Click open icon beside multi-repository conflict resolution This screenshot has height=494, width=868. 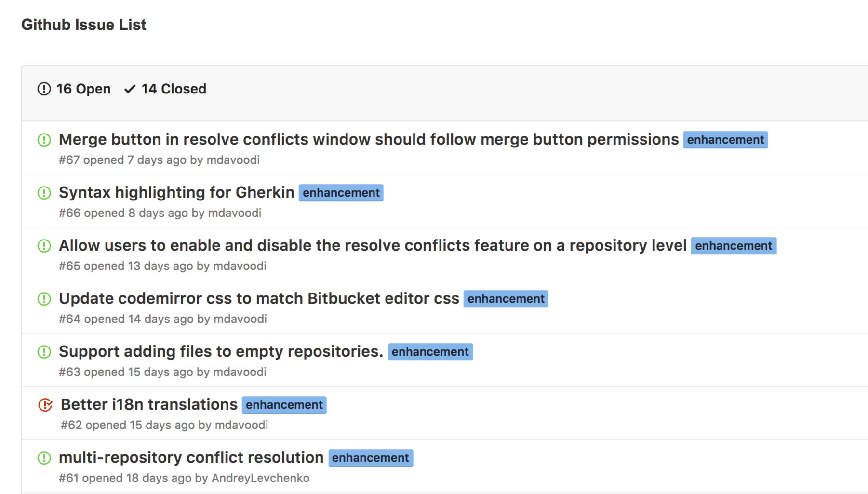[44, 458]
